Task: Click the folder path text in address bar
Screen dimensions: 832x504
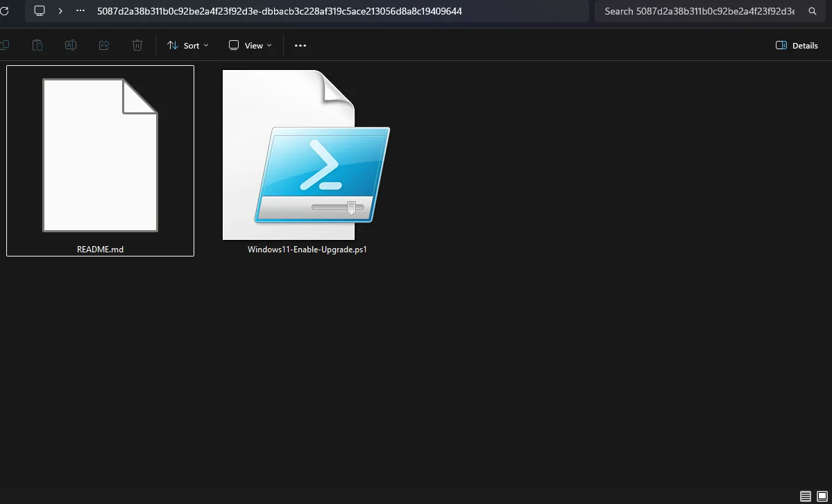Action: click(x=279, y=11)
